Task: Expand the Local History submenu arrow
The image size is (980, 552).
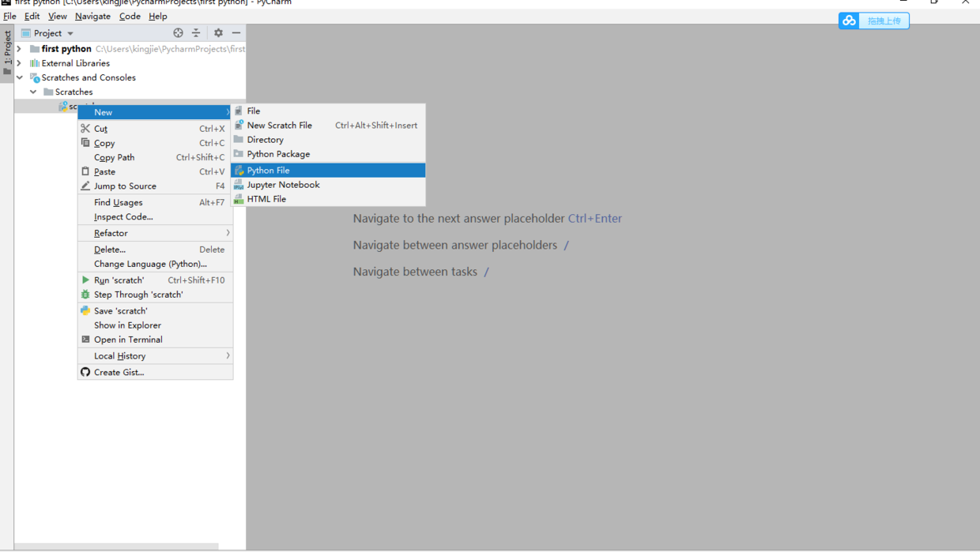Action: click(228, 355)
